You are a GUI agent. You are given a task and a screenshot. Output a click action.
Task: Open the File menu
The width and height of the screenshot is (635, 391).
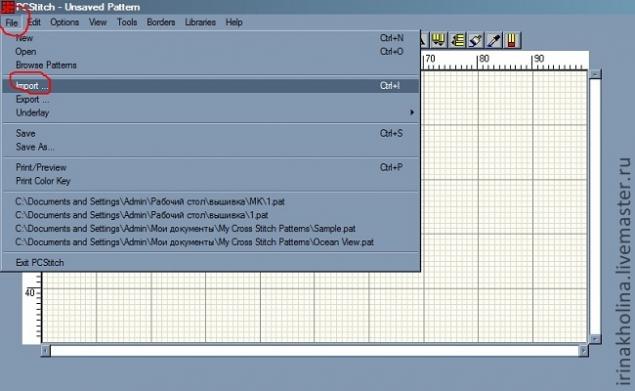(x=11, y=23)
